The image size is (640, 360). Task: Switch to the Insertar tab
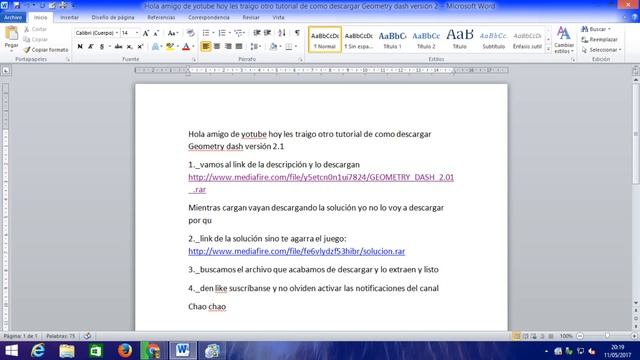coord(69,18)
